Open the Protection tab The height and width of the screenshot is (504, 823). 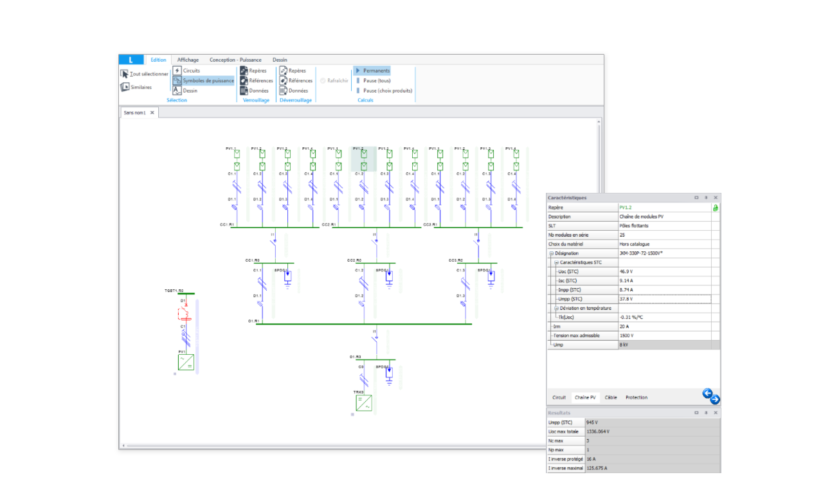636,397
